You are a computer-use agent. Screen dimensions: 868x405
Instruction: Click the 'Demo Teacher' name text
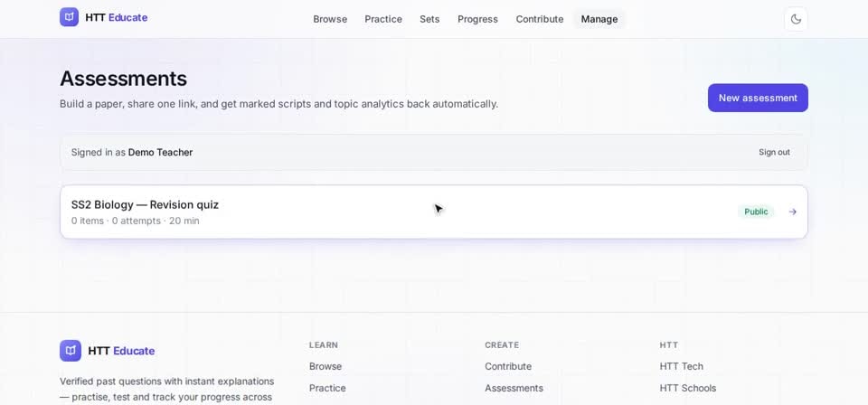click(x=161, y=152)
